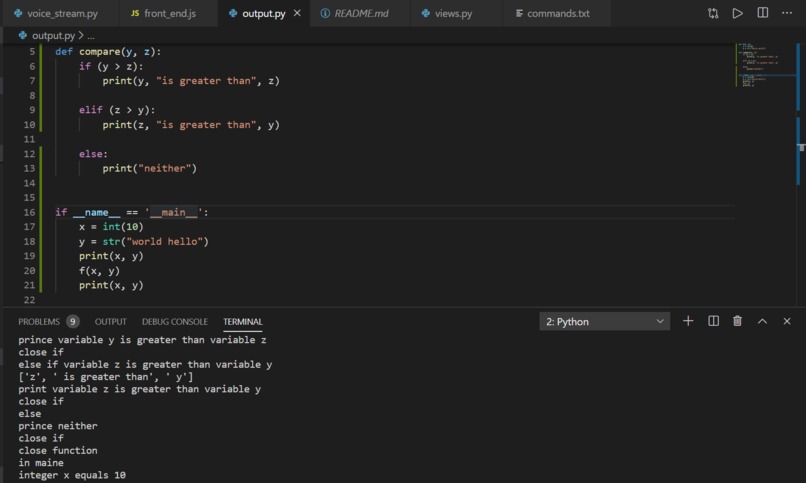
Task: Click on 'if (y > z):' line
Action: [x=111, y=66]
